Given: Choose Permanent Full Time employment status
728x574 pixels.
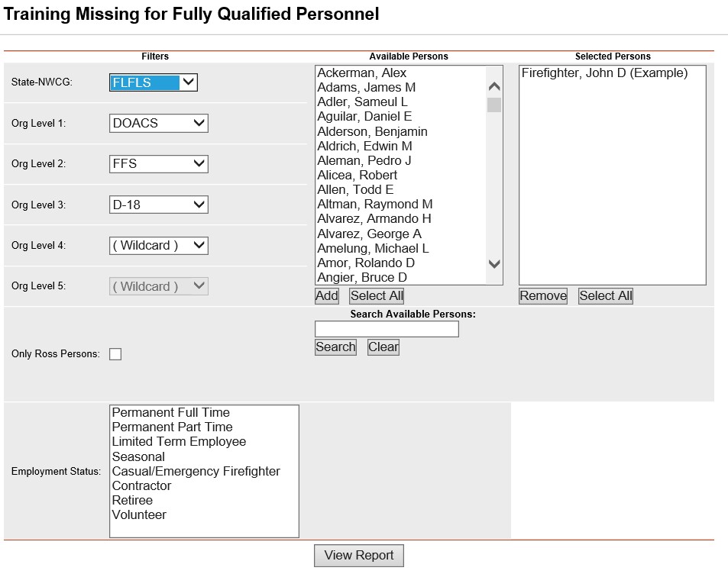Looking at the screenshot, I should (171, 413).
